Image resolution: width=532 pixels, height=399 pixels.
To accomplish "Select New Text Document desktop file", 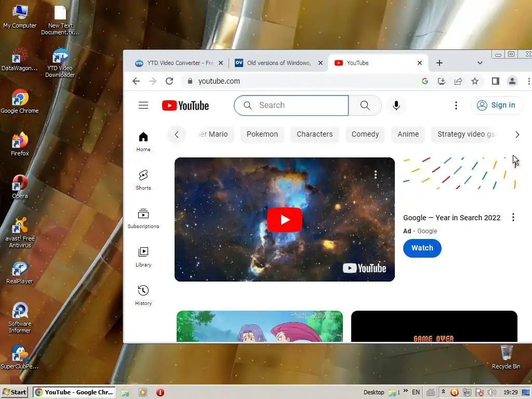I will pyautogui.click(x=60, y=21).
